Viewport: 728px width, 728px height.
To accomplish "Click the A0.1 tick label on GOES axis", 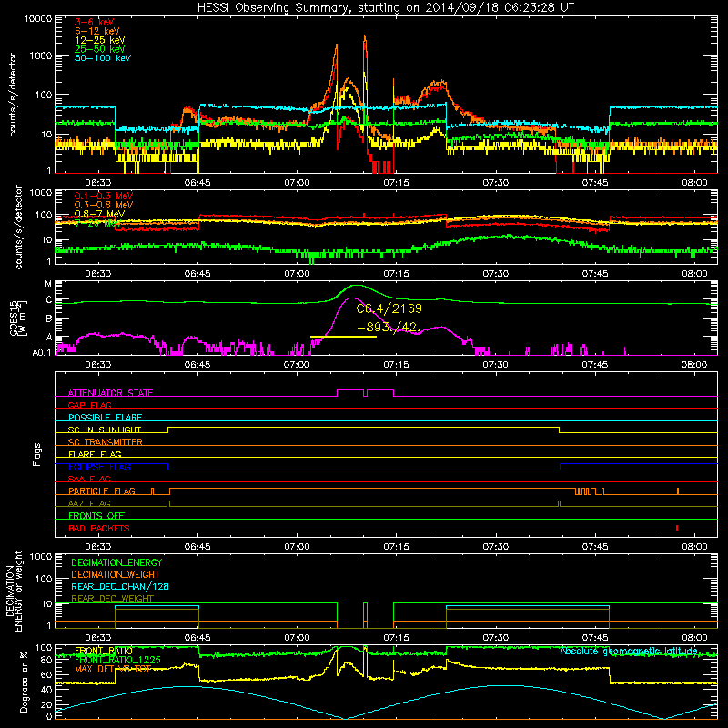I will click(42, 352).
